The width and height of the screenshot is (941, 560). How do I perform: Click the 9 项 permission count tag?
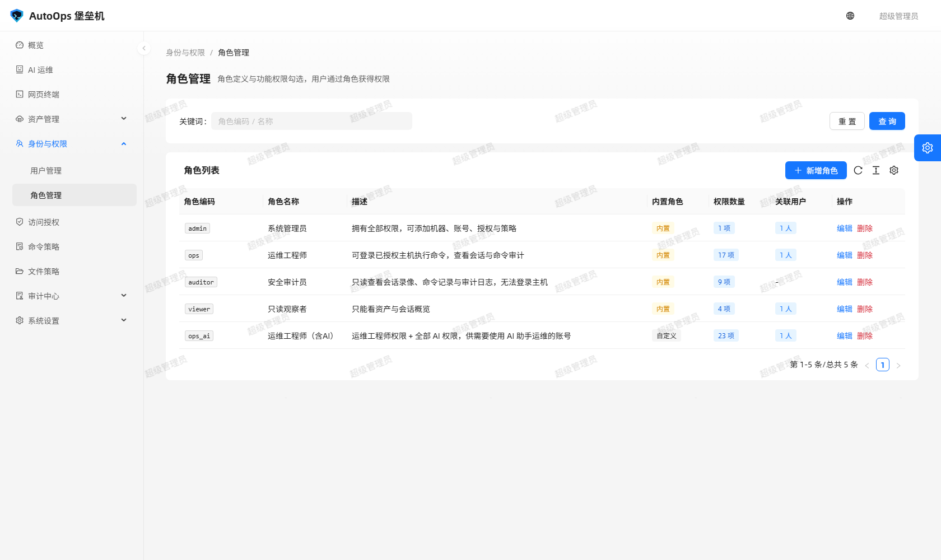click(724, 282)
